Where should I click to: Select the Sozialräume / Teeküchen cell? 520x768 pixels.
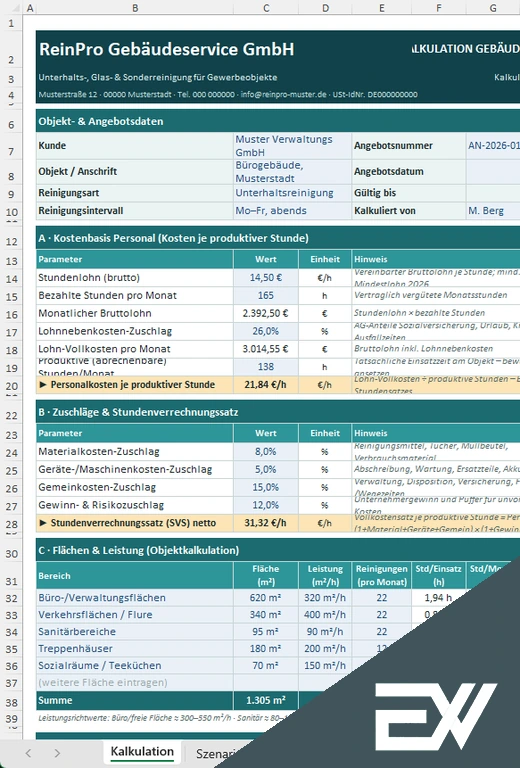pos(135,666)
